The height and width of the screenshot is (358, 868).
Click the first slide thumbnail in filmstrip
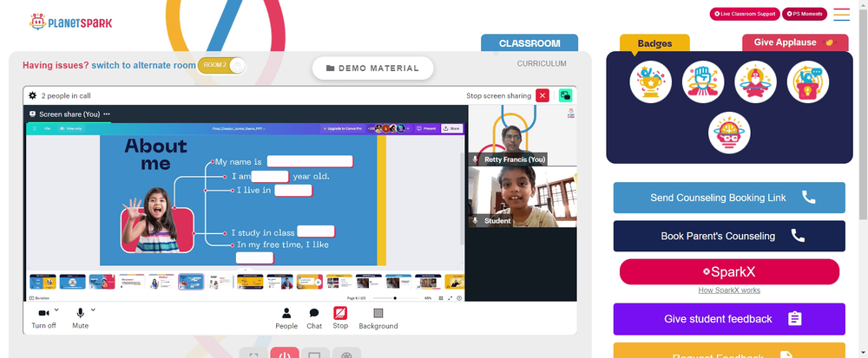pos(43,282)
